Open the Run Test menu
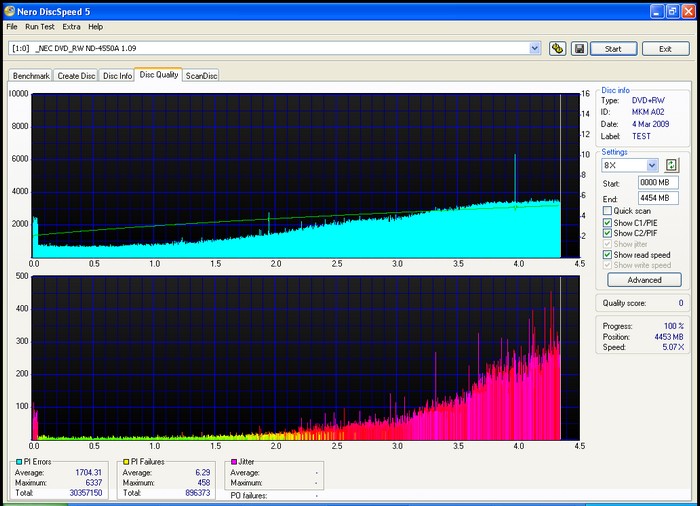 (x=40, y=26)
